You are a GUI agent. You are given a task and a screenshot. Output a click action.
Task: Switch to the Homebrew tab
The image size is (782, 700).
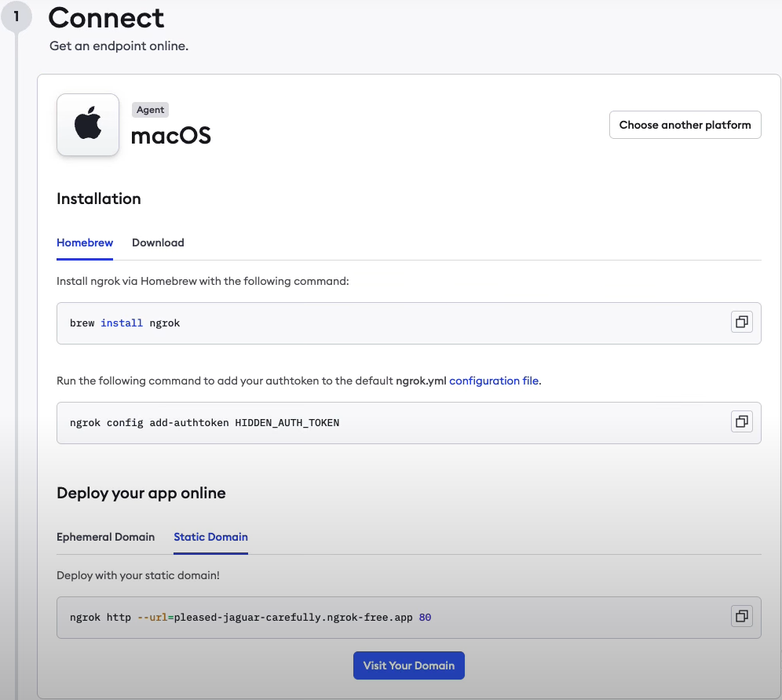[x=85, y=242]
